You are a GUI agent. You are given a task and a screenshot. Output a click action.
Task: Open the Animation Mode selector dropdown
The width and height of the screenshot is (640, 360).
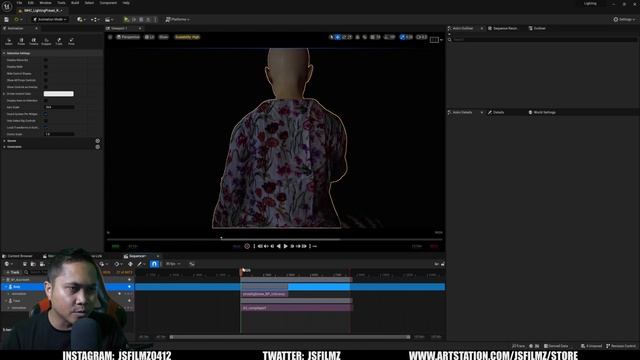click(50, 19)
